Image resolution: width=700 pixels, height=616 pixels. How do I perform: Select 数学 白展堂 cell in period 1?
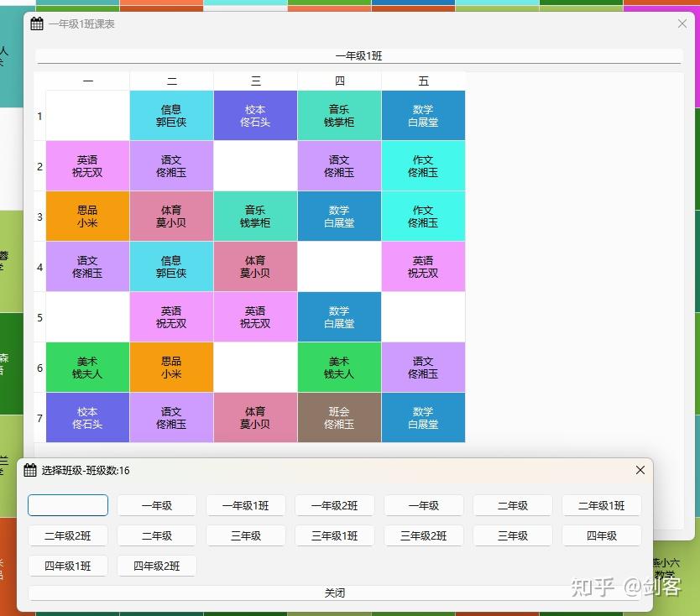point(423,116)
